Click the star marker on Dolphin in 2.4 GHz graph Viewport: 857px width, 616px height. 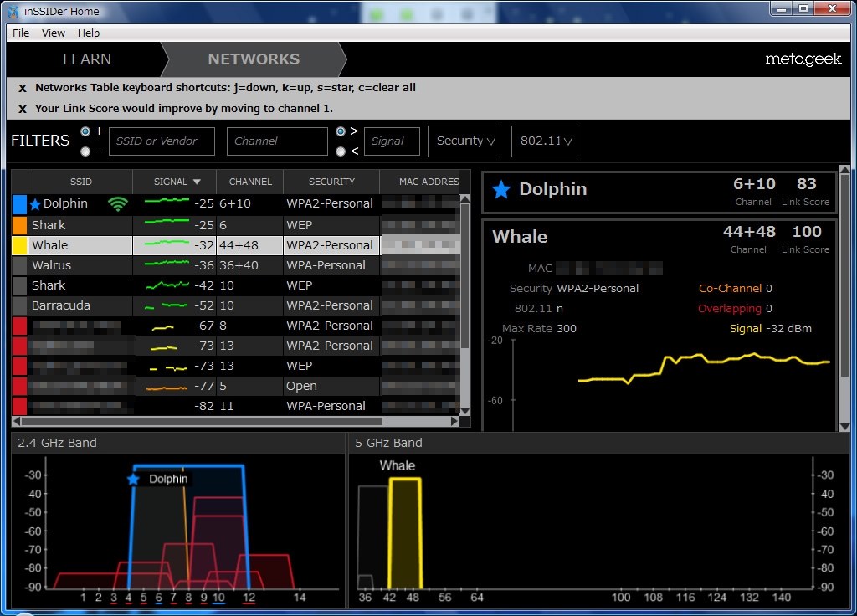click(132, 480)
